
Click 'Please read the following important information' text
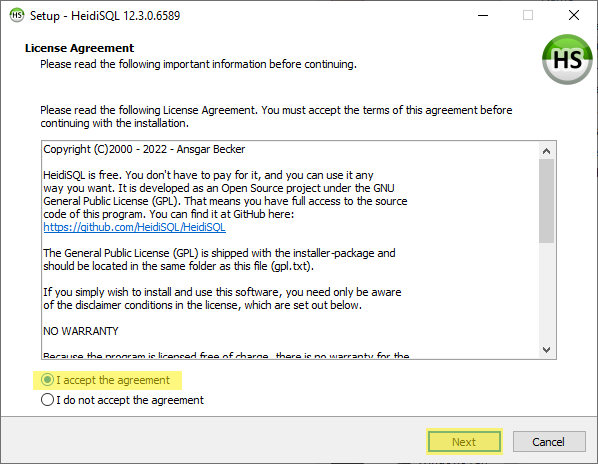[x=198, y=64]
